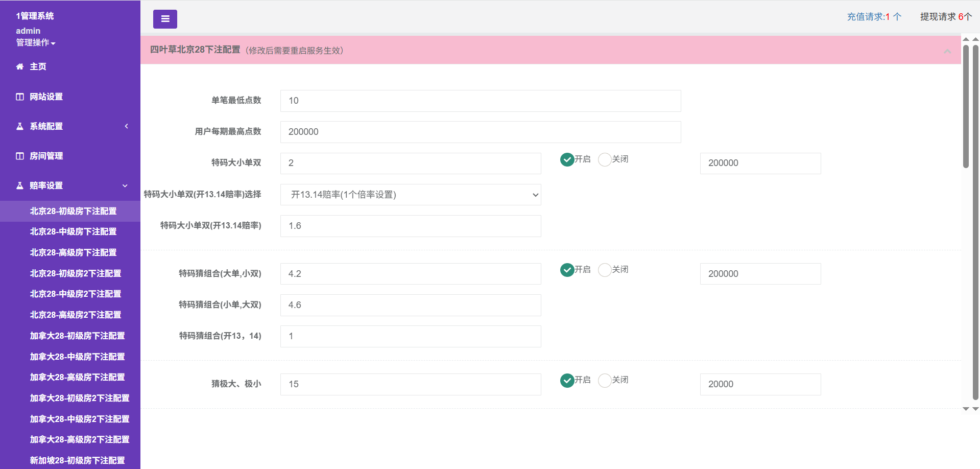Click the home icon beside 主页

coord(20,66)
